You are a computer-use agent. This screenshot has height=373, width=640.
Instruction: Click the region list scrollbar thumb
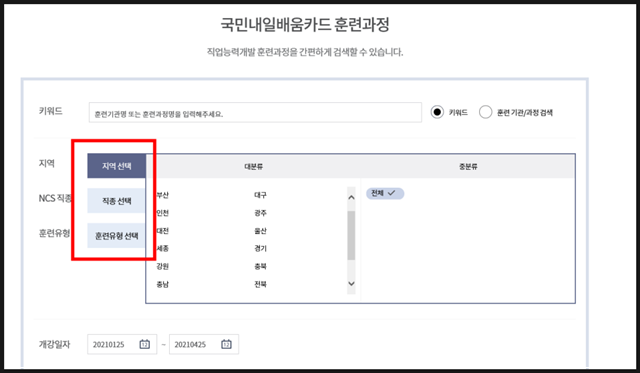(351, 235)
